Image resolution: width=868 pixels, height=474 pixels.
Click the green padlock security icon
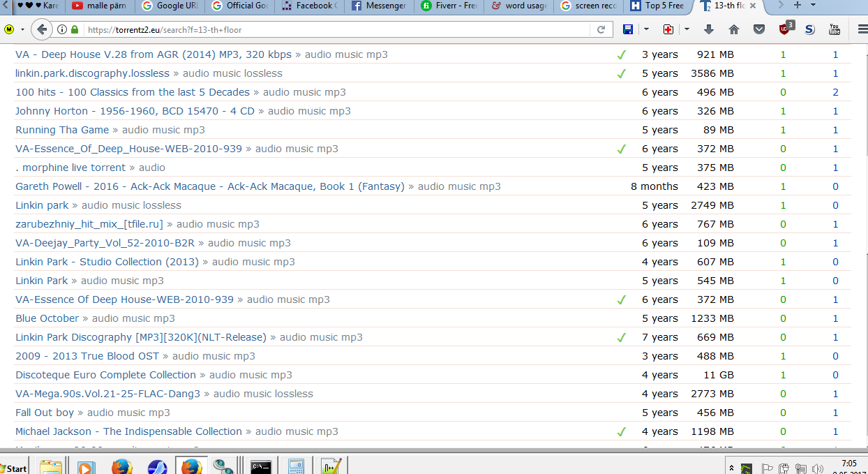coord(75,30)
